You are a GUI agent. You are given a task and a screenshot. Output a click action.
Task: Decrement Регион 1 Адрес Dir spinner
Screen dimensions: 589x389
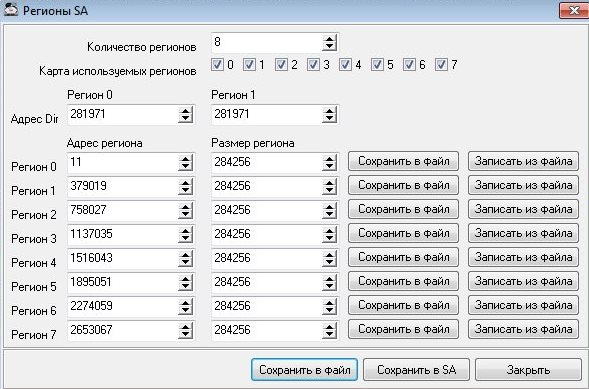(329, 119)
